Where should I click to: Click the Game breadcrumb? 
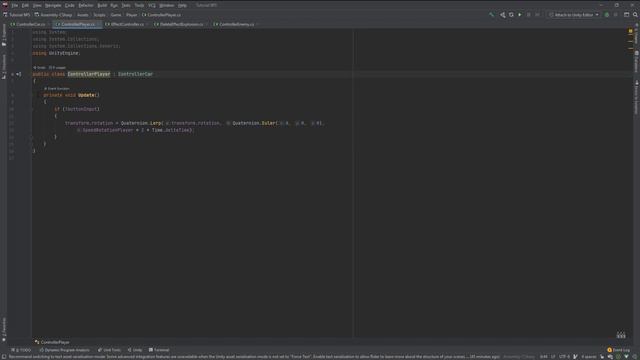pos(116,15)
